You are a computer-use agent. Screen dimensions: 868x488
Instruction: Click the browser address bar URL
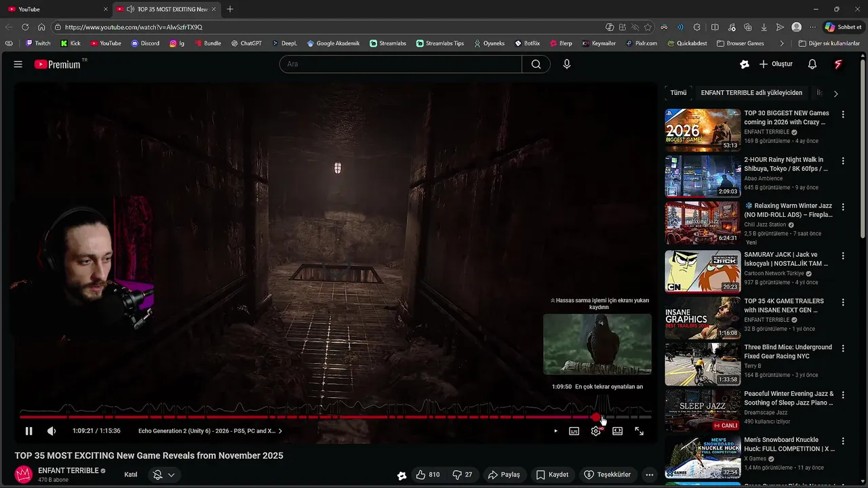click(133, 27)
